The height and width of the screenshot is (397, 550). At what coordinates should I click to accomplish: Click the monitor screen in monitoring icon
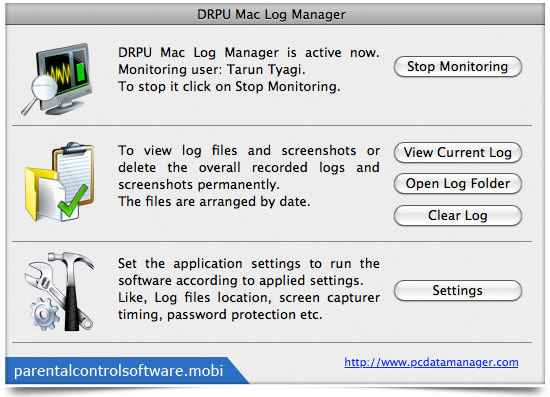coord(64,70)
